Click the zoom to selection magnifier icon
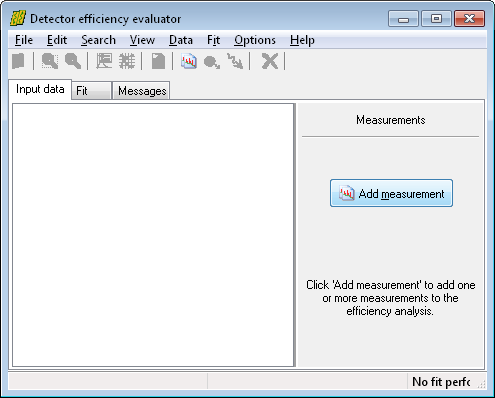The height and width of the screenshot is (398, 495). tap(50, 61)
